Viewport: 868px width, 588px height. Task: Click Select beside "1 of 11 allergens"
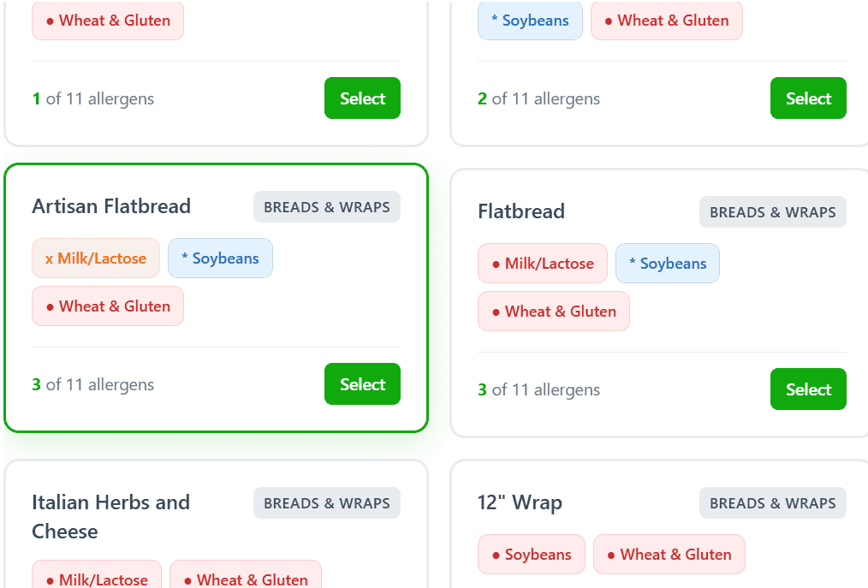[x=362, y=98]
